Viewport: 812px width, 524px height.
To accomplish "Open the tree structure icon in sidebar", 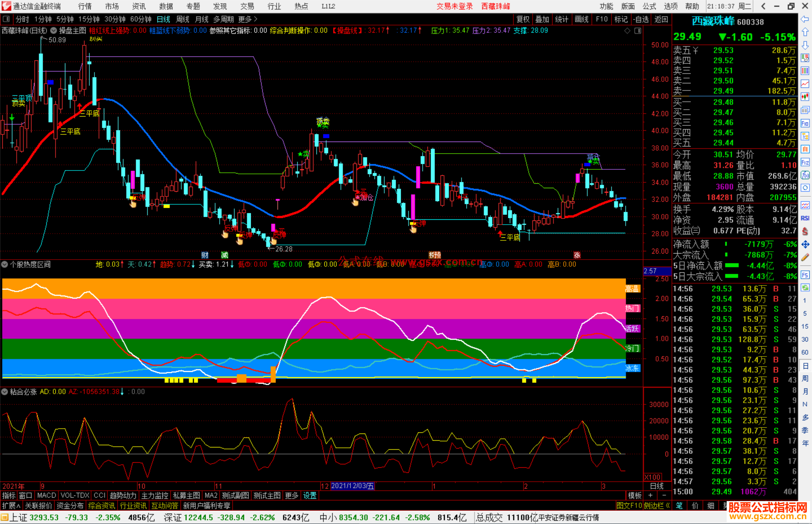I will (805, 136).
